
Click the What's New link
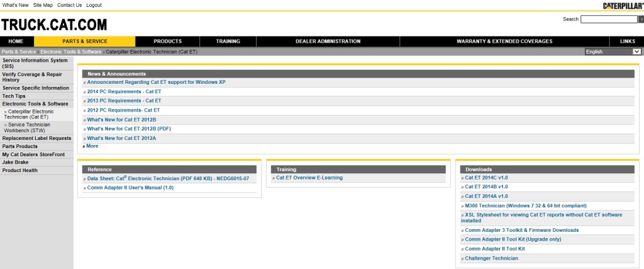(x=16, y=5)
